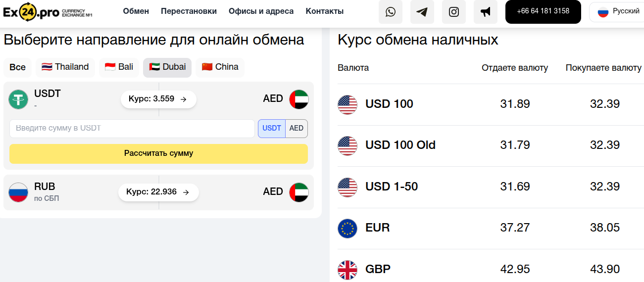
Task: Click the megaphone announcements icon
Action: coord(486,12)
